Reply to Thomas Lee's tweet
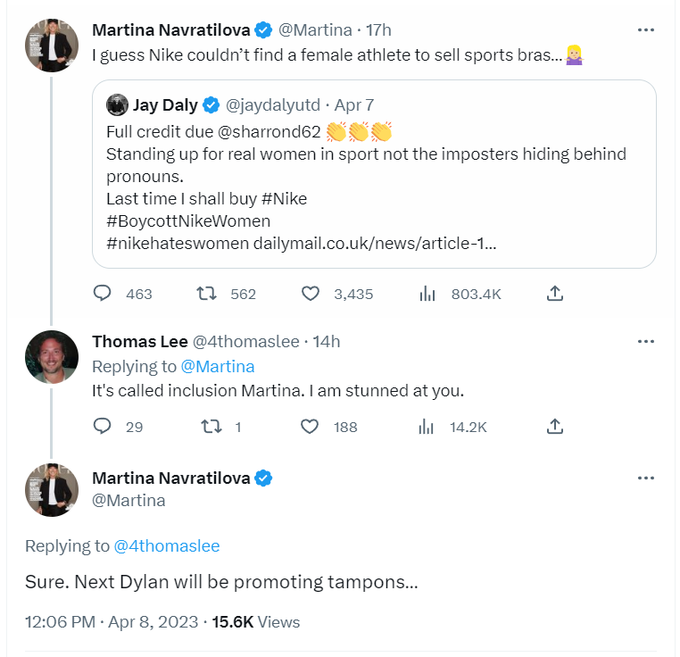Screen dimensions: 680x657 point(102,426)
